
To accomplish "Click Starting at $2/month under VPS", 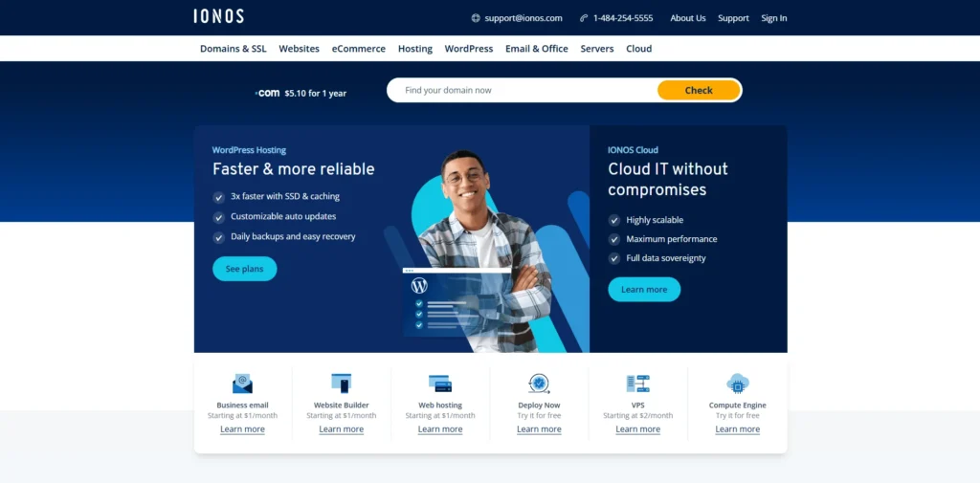I will tap(637, 415).
